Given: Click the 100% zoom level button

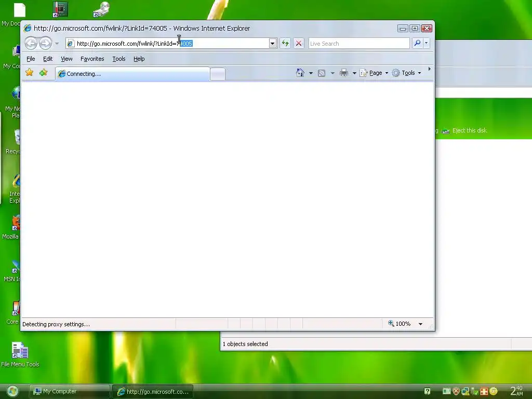Looking at the screenshot, I should click(400, 324).
